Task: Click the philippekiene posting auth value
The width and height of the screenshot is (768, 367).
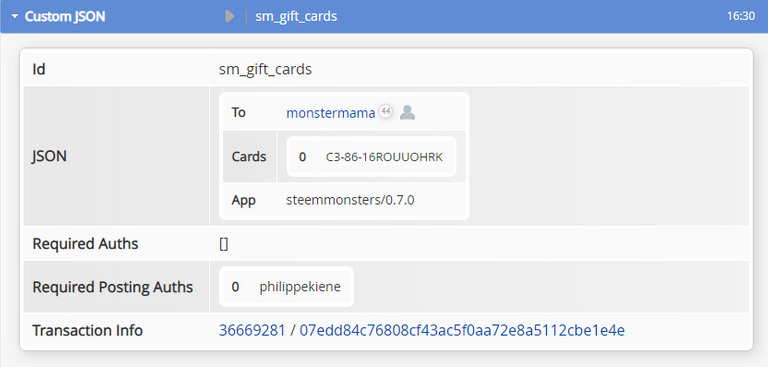Action: tap(300, 287)
